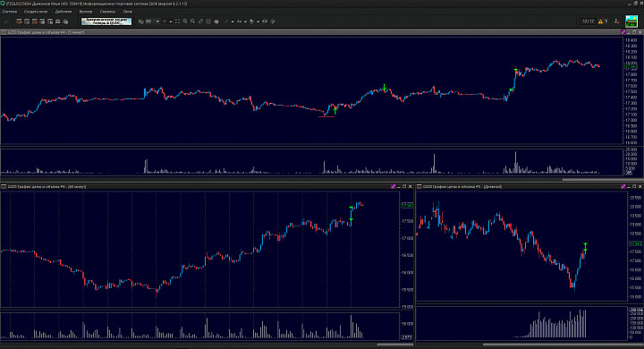Screen dimensions: 644x349
Task: Click the first icon in the left toolbar group
Action: pos(19,21)
